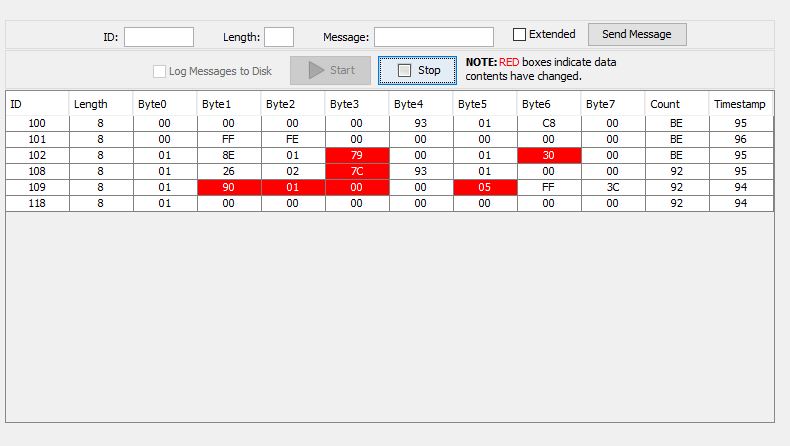Click the Byte2 column header
The height and width of the screenshot is (446, 790).
point(293,104)
